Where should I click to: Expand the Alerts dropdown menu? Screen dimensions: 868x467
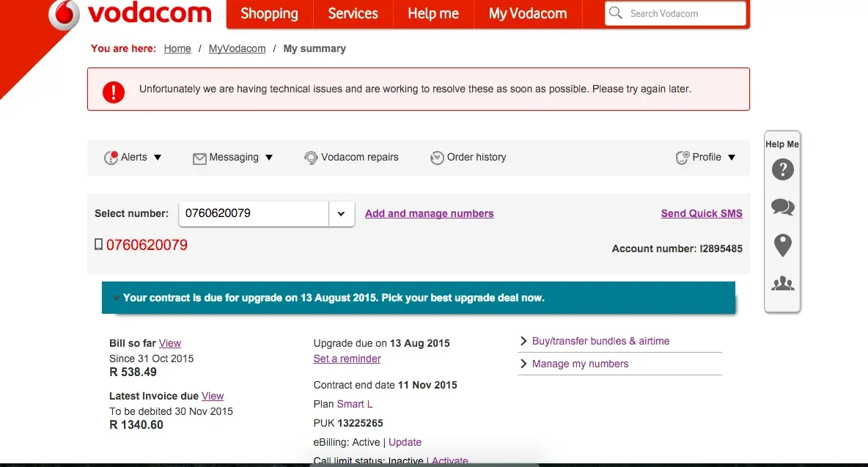133,158
